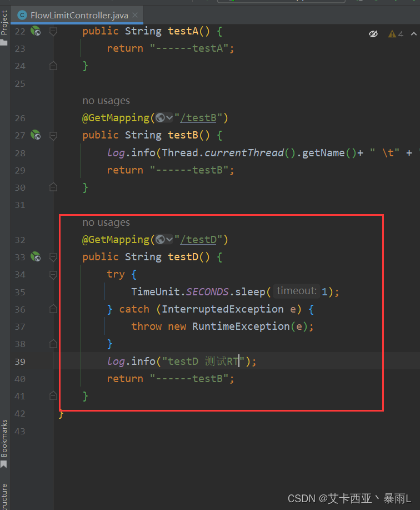Open the URL globe dropdown for /testD mapping
The width and height of the screenshot is (420, 510).
point(164,239)
